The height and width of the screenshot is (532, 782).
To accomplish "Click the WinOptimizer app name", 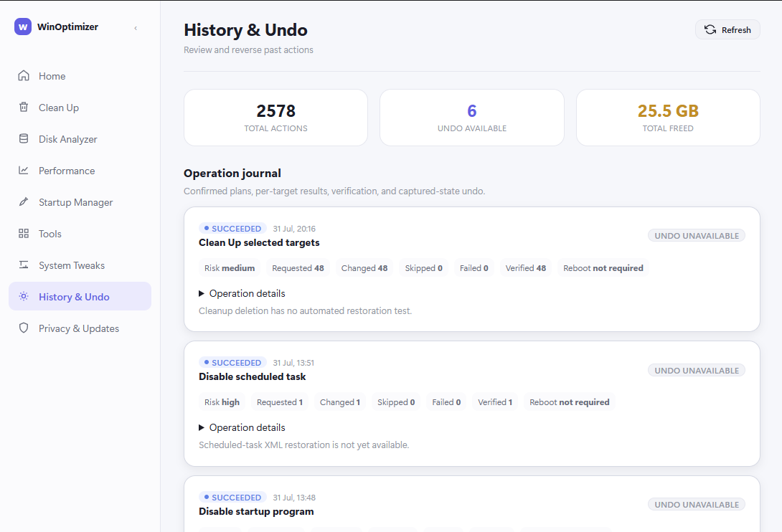I will [68, 27].
